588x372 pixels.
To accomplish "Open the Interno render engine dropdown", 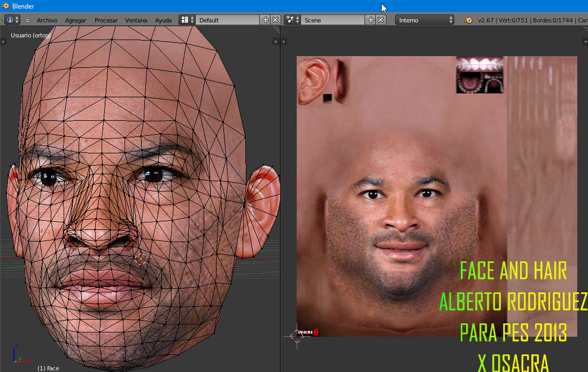I will pos(424,20).
